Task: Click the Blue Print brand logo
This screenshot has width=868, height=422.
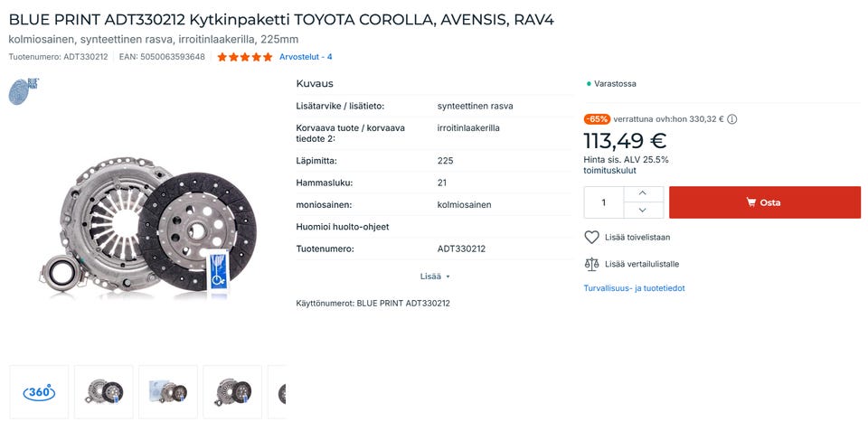Action: tap(24, 92)
